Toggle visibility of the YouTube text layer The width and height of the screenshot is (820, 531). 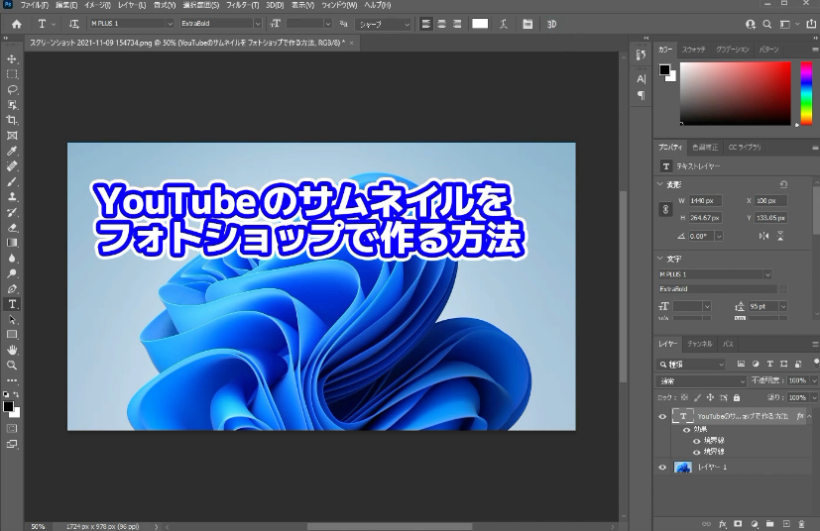tap(662, 417)
